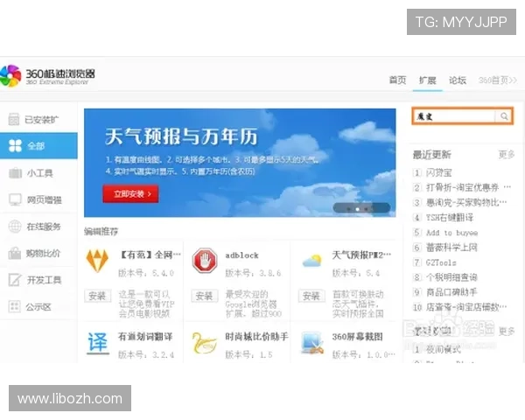Open the 360屏幕截图 scissors icon
The width and height of the screenshot is (525, 420).
point(312,343)
